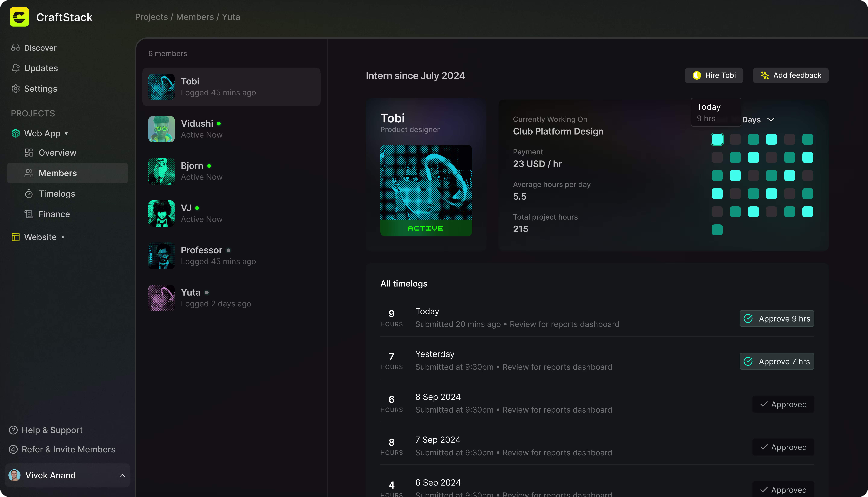The width and height of the screenshot is (868, 497).
Task: Click the sparkle icon on Add feedback
Action: [765, 75]
